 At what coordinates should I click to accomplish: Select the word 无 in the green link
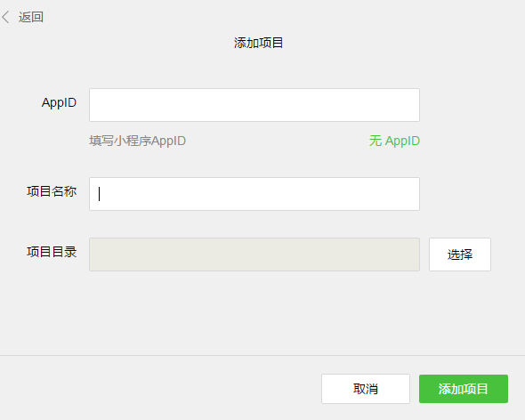click(376, 141)
